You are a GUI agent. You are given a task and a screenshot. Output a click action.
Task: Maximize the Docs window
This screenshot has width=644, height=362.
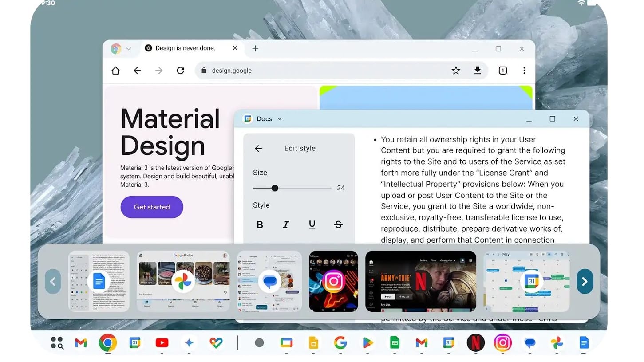click(x=552, y=119)
